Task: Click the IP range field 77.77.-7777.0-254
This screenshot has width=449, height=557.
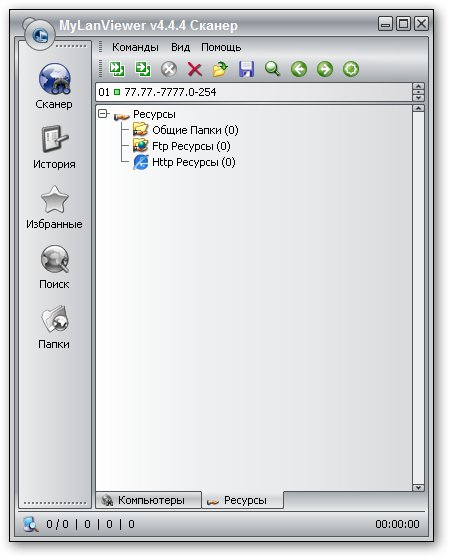Action: point(254,92)
